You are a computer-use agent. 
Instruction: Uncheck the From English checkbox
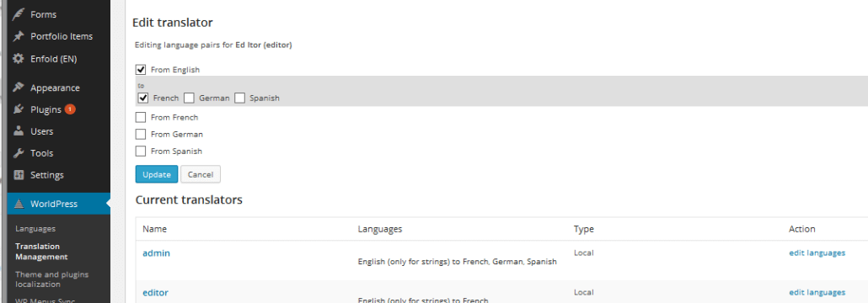click(141, 70)
